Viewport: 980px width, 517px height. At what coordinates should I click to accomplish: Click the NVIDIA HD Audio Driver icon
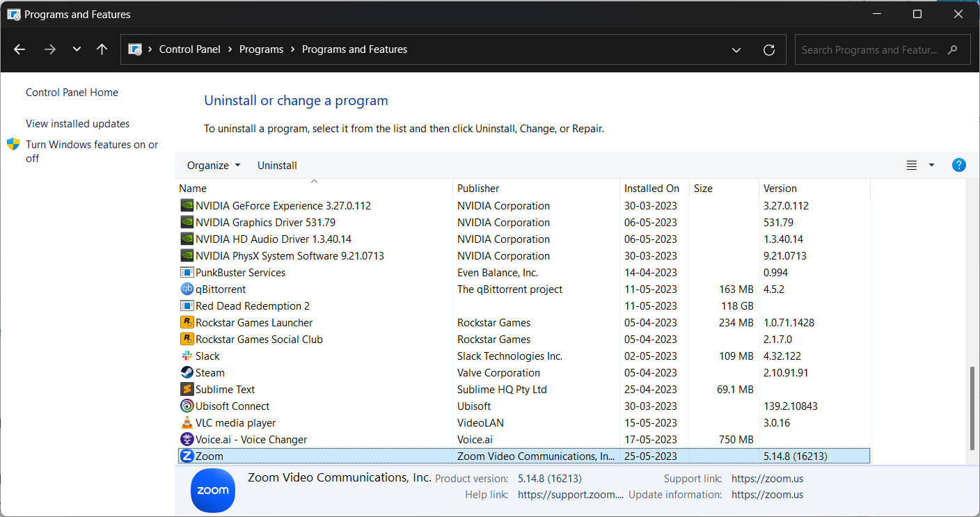point(187,239)
